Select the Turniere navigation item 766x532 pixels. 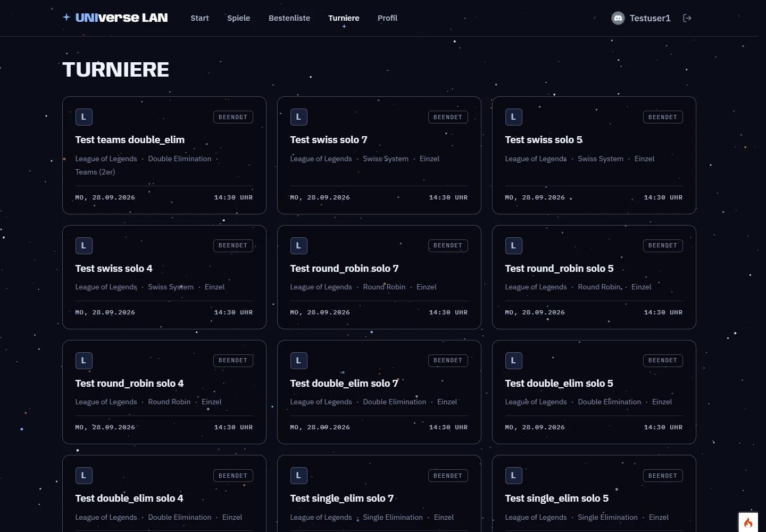(344, 18)
